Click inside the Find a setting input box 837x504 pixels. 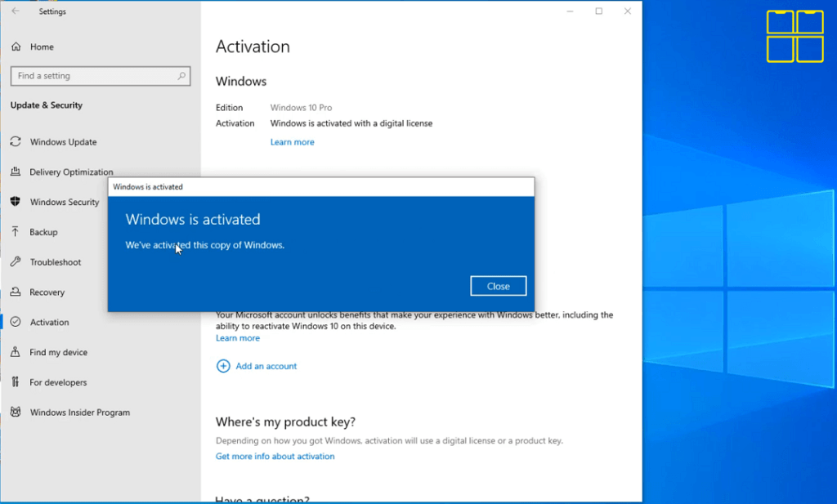pyautogui.click(x=90, y=75)
